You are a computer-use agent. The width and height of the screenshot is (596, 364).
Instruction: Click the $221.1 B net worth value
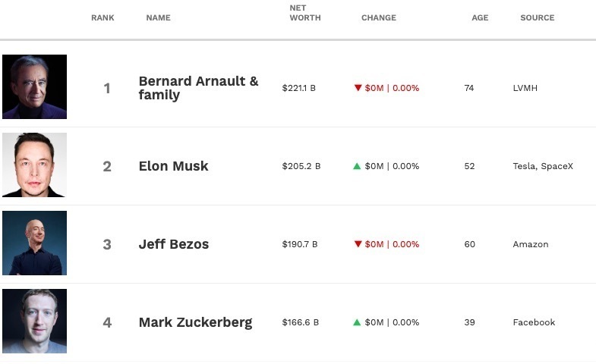click(299, 88)
